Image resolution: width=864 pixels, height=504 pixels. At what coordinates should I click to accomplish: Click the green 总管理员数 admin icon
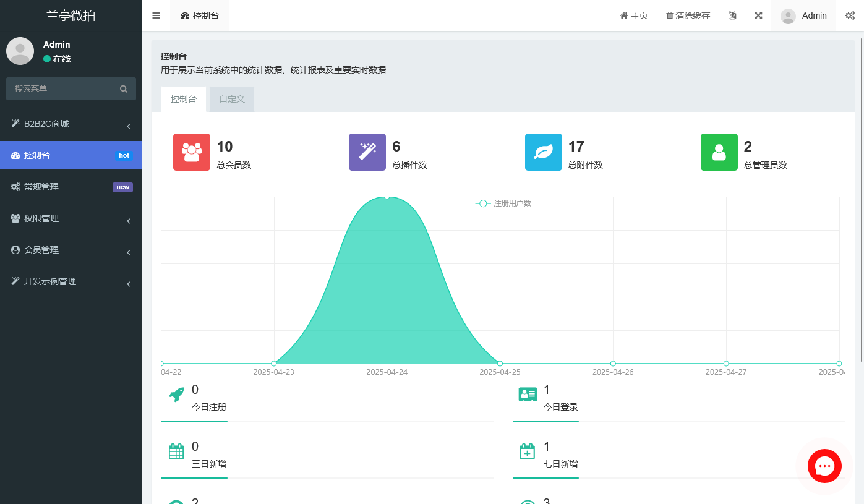719,152
